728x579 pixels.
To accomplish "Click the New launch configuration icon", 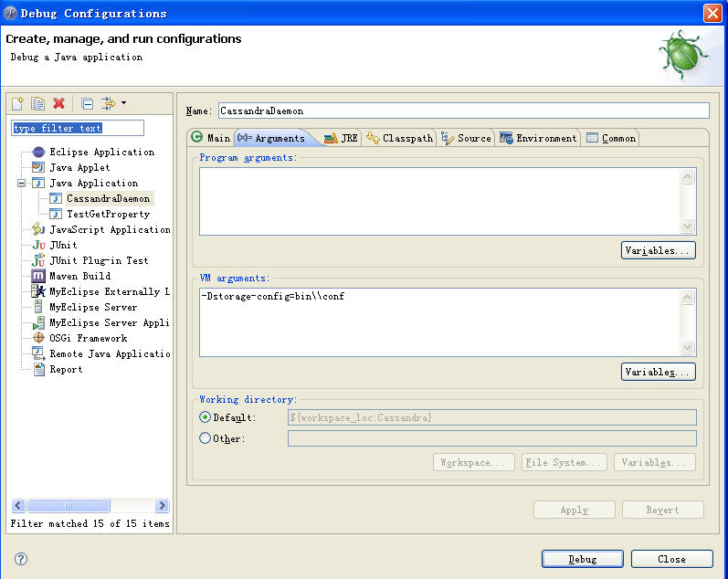I will [17, 104].
